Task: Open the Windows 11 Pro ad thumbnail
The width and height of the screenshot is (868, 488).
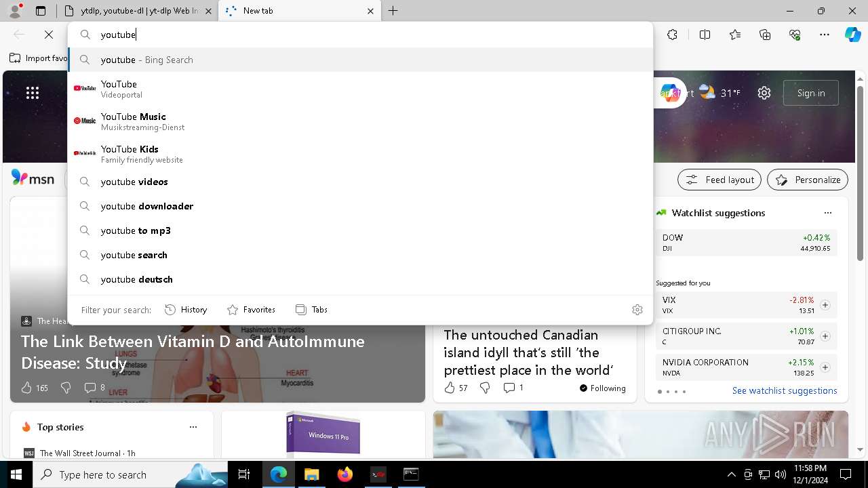Action: pyautogui.click(x=323, y=432)
